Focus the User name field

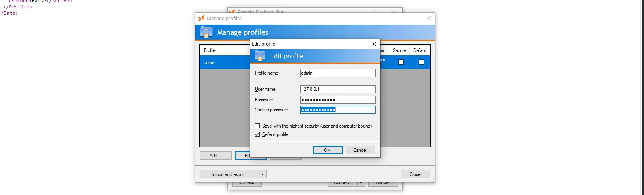tap(338, 89)
